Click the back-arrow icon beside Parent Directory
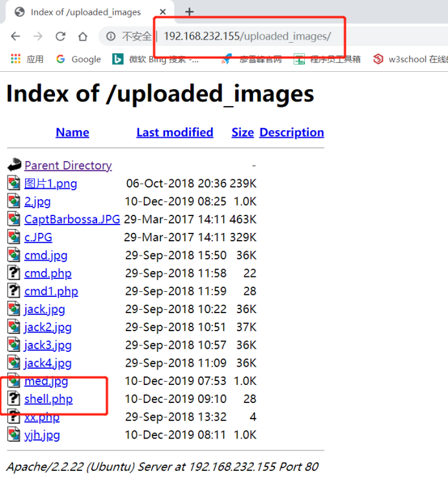Viewport: 448px width, 491px height. tap(14, 165)
